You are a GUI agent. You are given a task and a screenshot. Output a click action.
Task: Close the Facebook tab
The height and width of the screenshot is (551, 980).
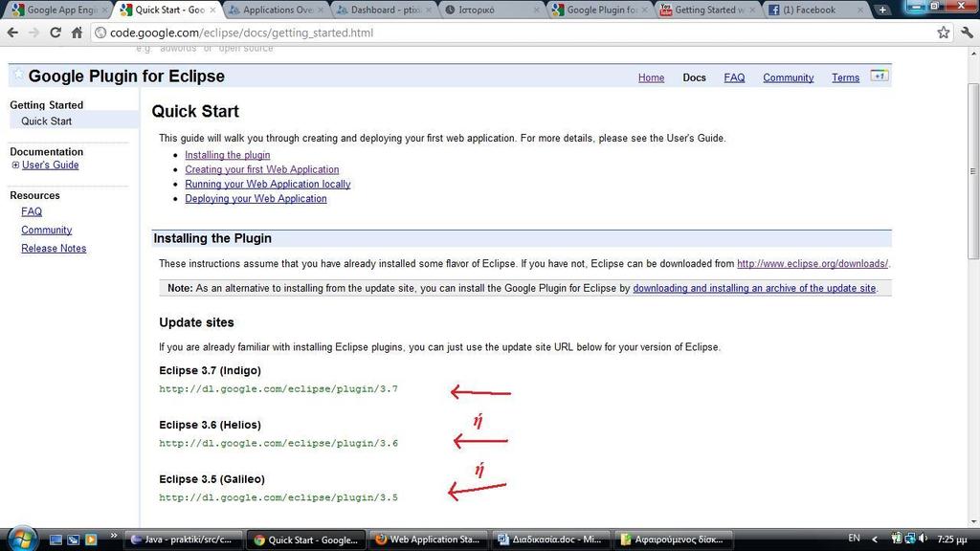(x=860, y=10)
